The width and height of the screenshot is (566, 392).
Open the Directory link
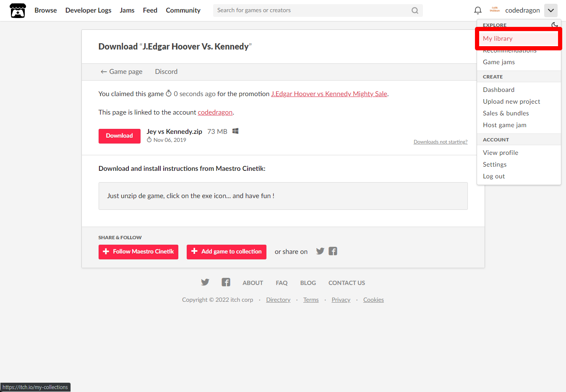(278, 300)
